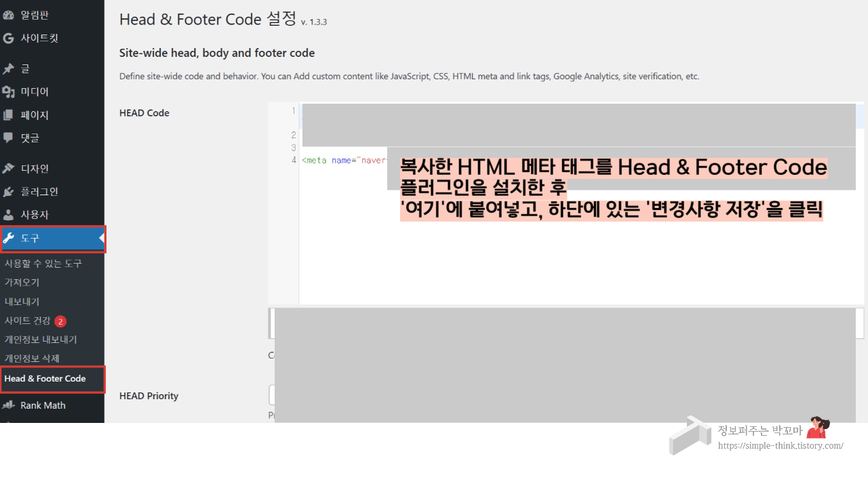Viewport: 868px width, 488px height.
Task: Click the 사이트킷 Google icon
Action: pyautogui.click(x=8, y=38)
